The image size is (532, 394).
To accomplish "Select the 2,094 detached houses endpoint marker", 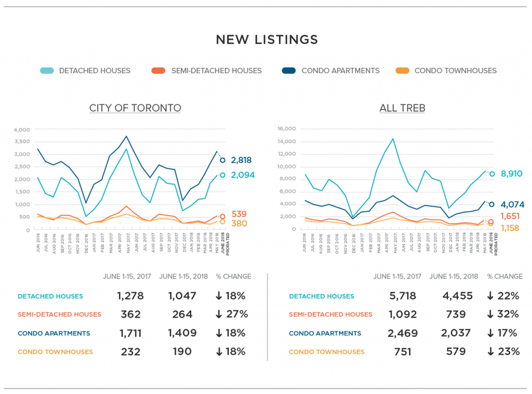I will tap(223, 175).
